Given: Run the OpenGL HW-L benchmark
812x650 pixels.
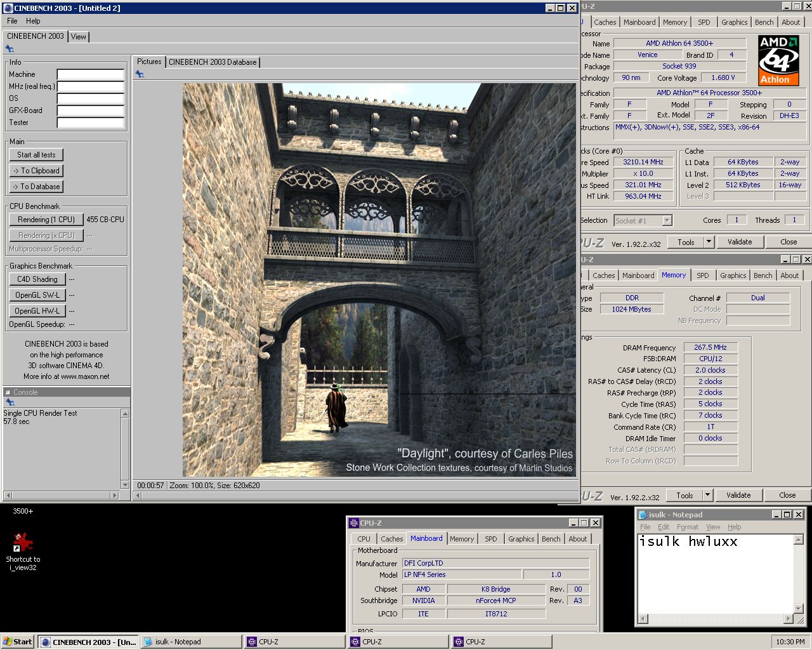Looking at the screenshot, I should click(37, 311).
